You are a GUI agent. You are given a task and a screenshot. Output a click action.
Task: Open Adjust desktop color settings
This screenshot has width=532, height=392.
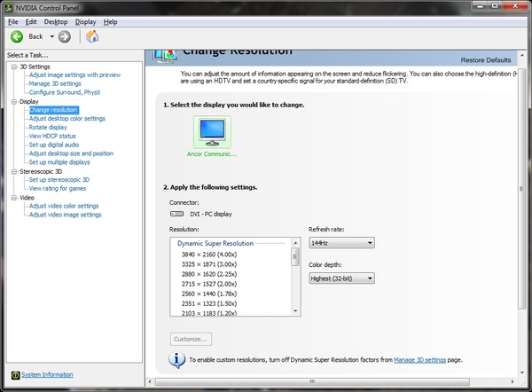(x=67, y=119)
